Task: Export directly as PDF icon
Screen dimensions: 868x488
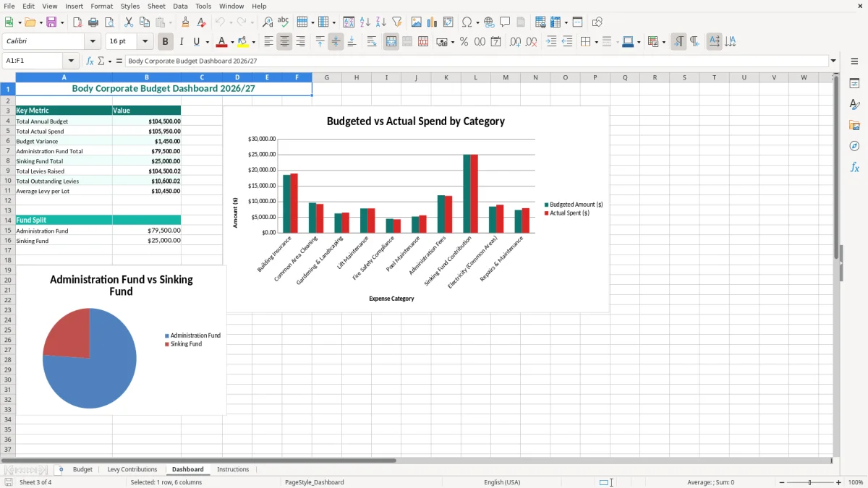Action: [77, 22]
